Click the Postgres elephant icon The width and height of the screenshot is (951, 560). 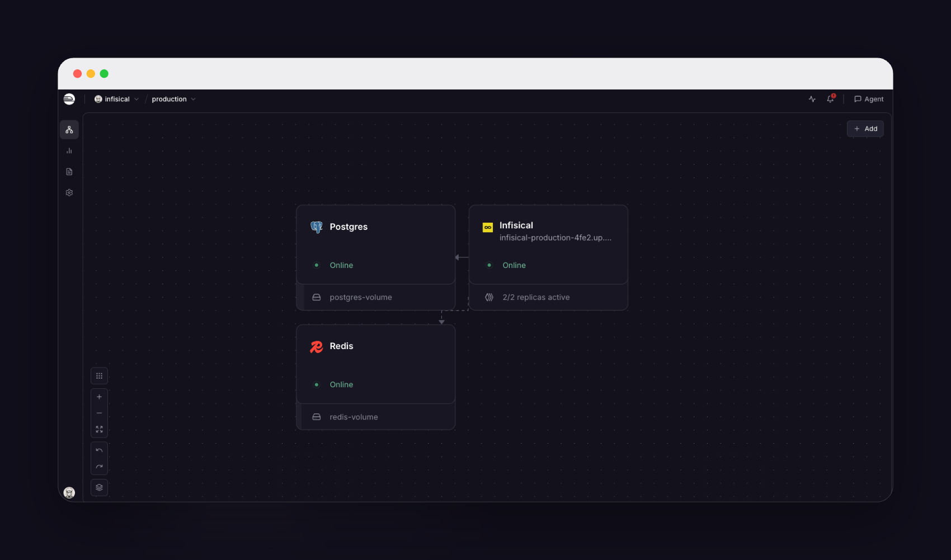point(317,227)
